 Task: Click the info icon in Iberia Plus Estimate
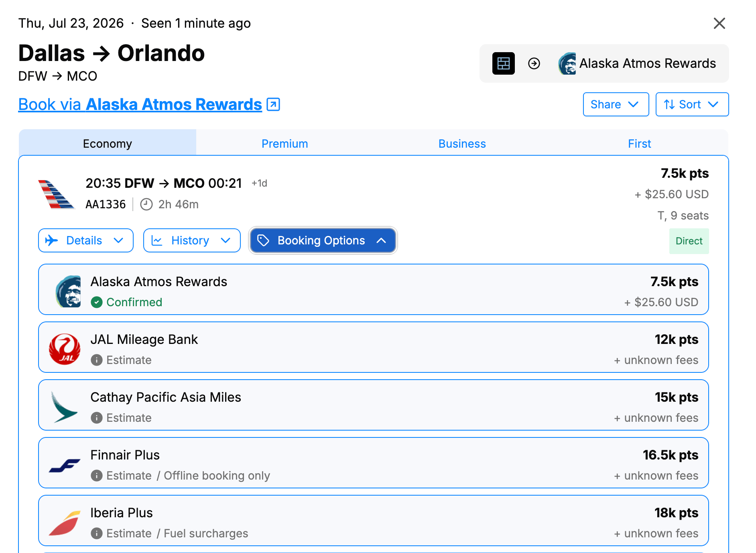click(x=96, y=533)
